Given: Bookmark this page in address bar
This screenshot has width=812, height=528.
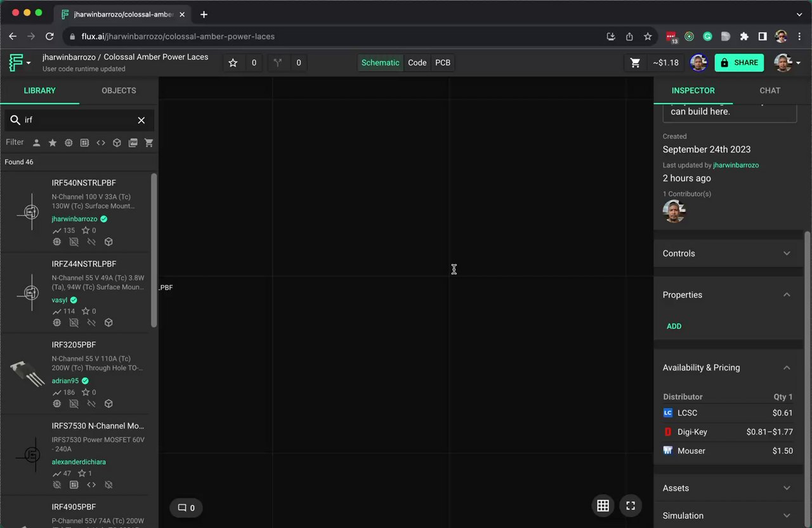Looking at the screenshot, I should tap(648, 37).
